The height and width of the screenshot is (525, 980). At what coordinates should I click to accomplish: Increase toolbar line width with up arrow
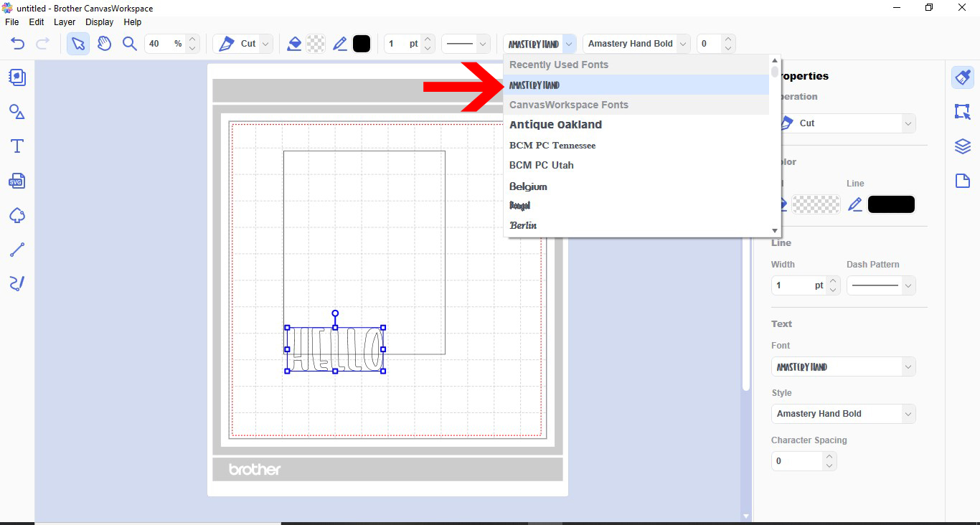pyautogui.click(x=428, y=39)
